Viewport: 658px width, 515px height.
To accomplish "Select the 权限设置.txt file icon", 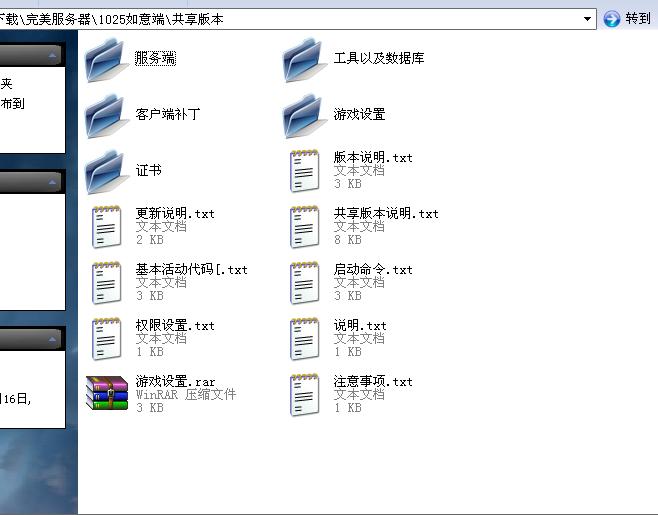I will click(106, 340).
